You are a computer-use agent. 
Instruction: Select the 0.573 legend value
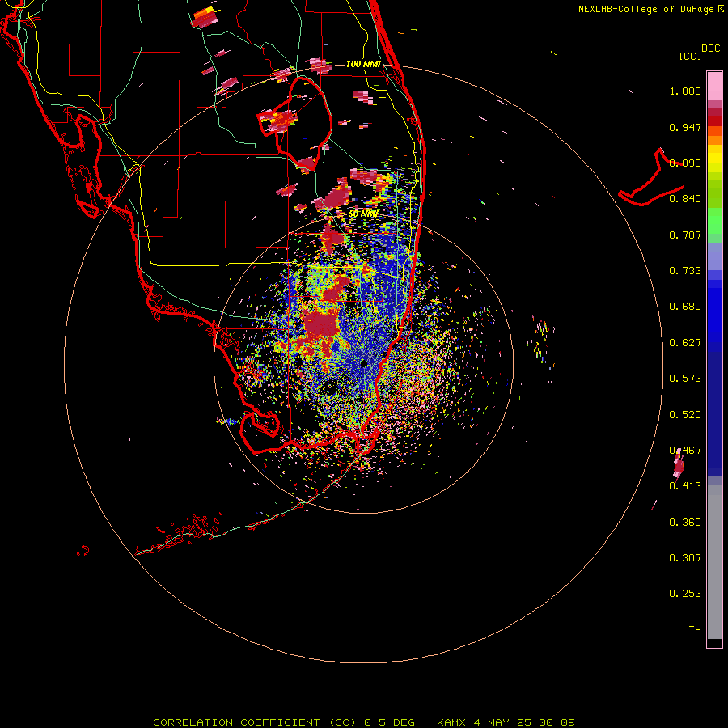[x=685, y=379]
